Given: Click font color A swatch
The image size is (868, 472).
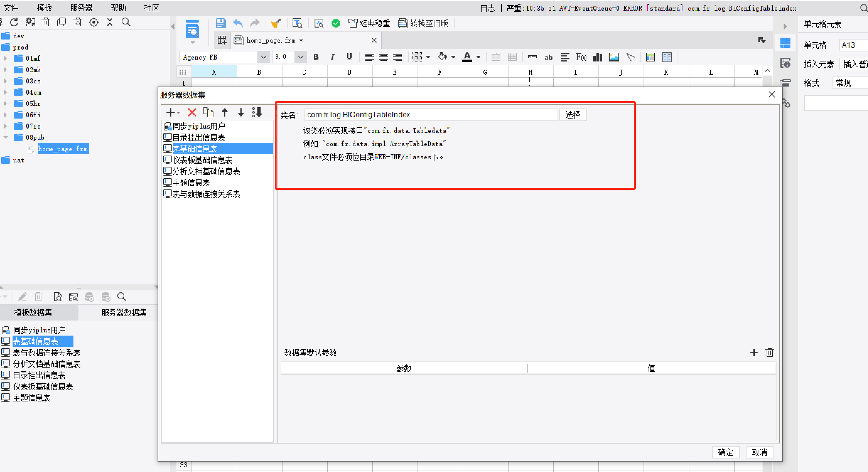Looking at the screenshot, I should point(467,57).
